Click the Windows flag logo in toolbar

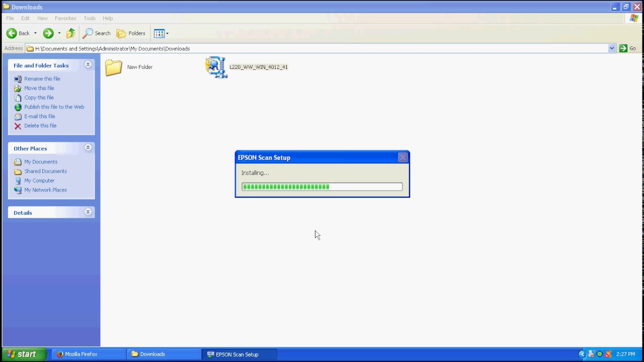pyautogui.click(x=634, y=18)
